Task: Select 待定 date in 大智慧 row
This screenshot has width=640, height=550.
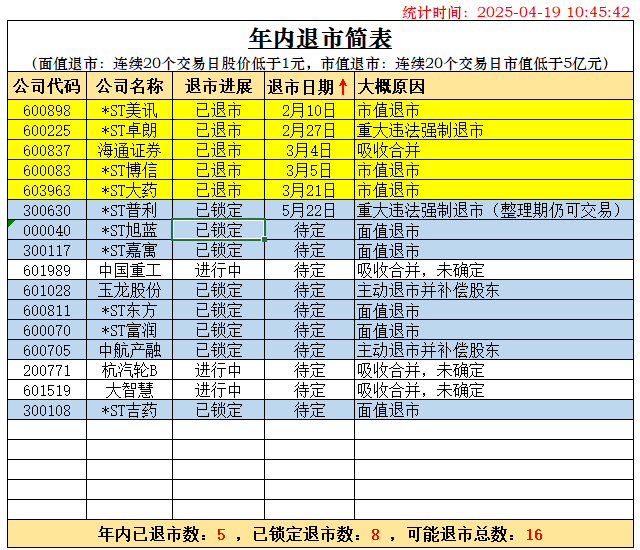Action: [309, 390]
